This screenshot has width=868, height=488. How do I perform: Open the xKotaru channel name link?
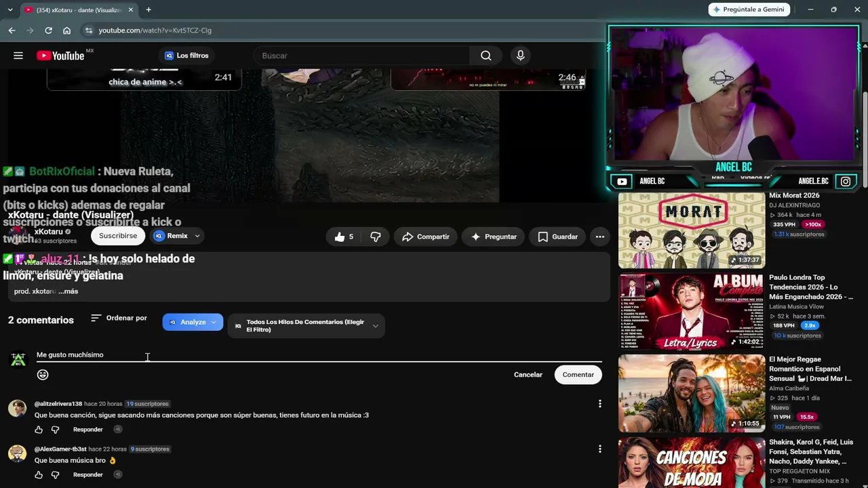click(49, 232)
